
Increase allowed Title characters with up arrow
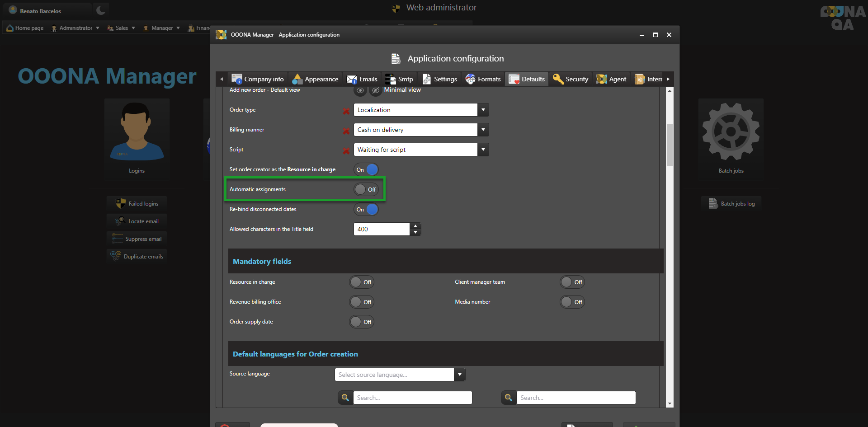[x=415, y=226]
